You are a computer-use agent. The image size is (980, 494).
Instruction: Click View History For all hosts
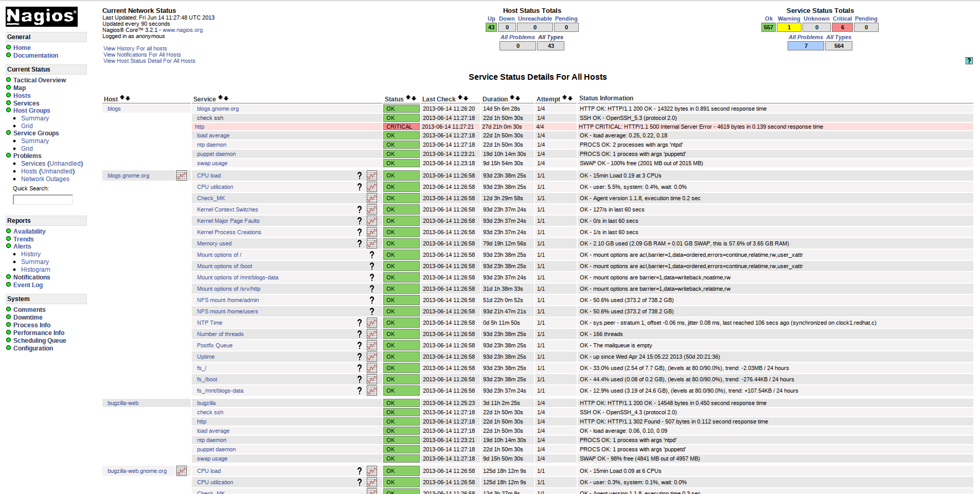[x=135, y=48]
